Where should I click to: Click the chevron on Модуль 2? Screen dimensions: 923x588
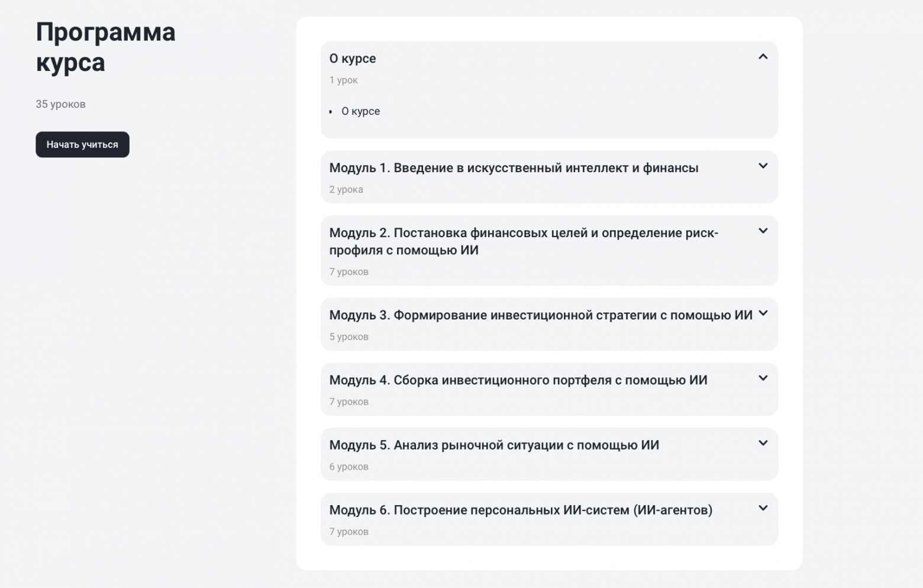click(763, 231)
